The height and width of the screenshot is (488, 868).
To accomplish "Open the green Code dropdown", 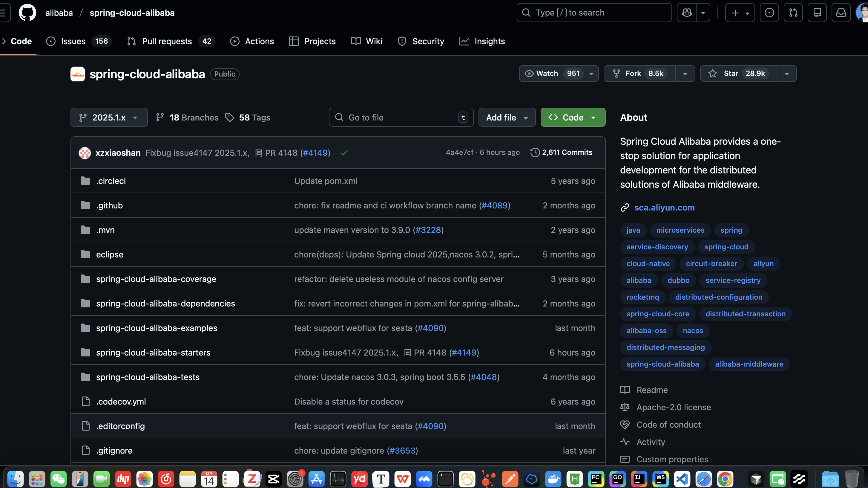I will [x=573, y=117].
